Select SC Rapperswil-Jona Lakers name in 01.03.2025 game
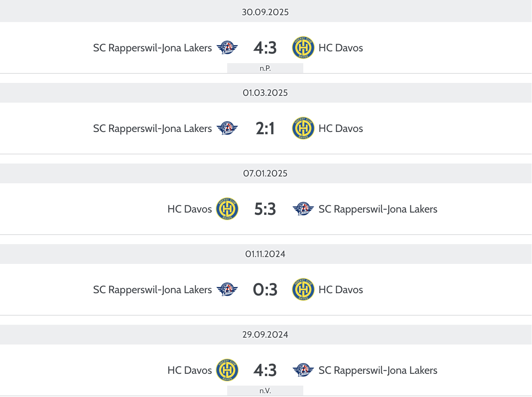 click(152, 129)
